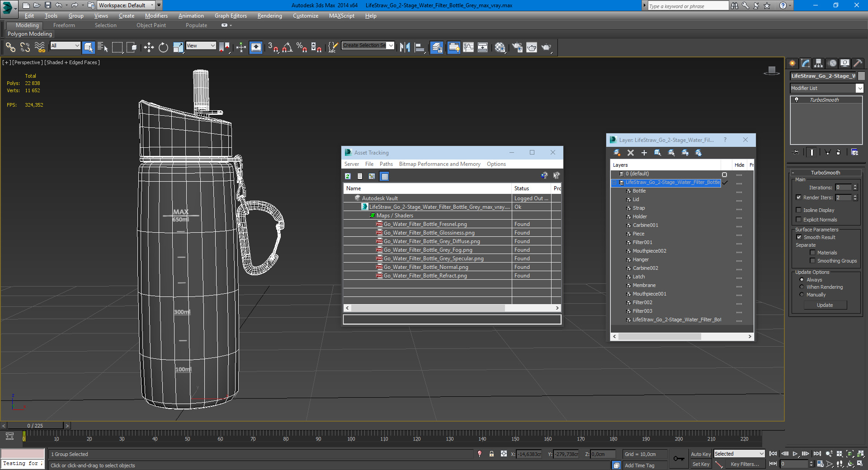
Task: Refresh the Asset Tracking list
Action: (x=348, y=176)
